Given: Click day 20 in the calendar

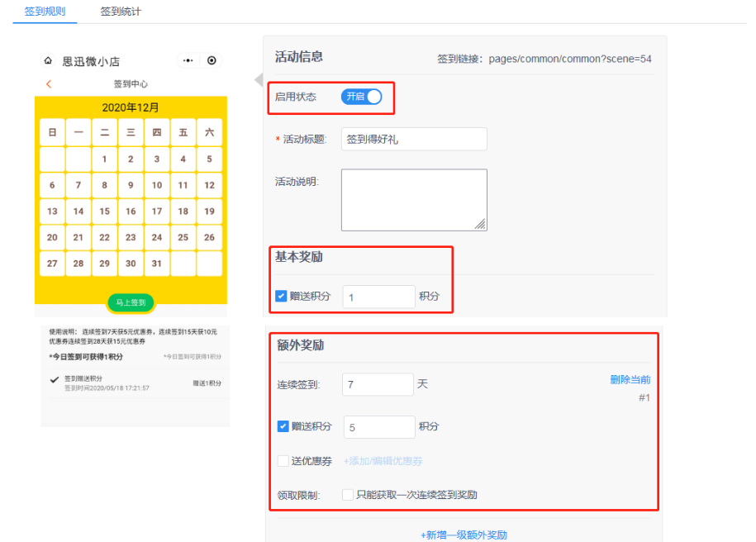Looking at the screenshot, I should coord(52,237).
